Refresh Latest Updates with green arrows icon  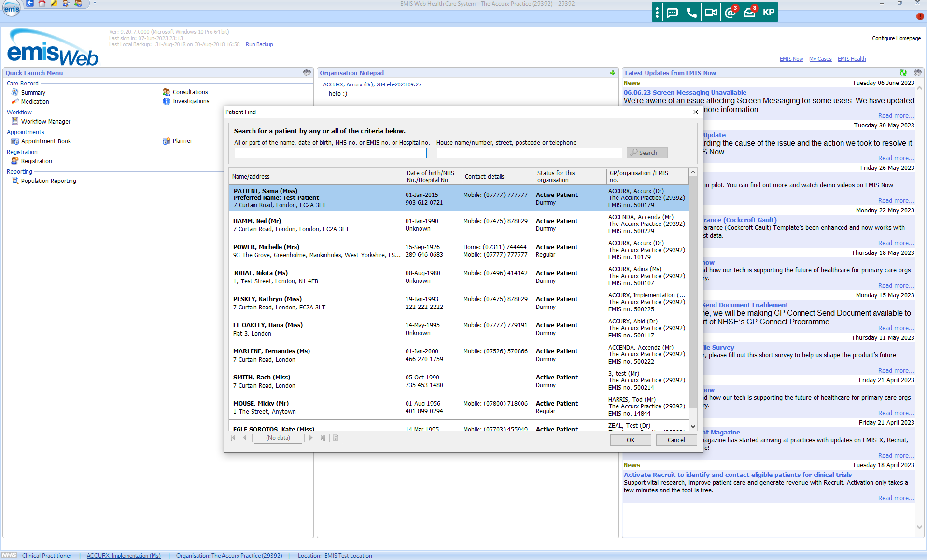pyautogui.click(x=903, y=72)
